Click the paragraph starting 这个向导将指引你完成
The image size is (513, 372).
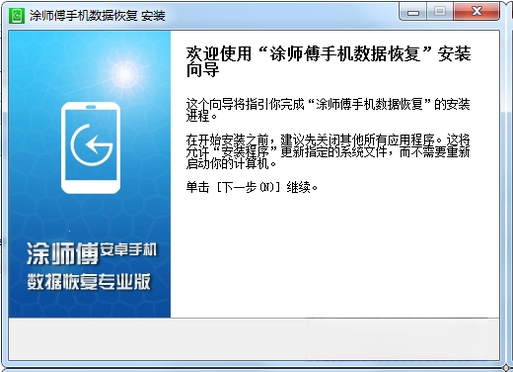coord(328,110)
